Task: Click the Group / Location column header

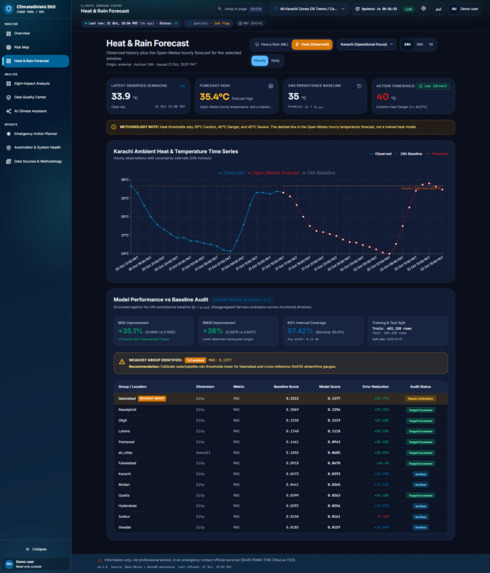Action: [x=133, y=387]
